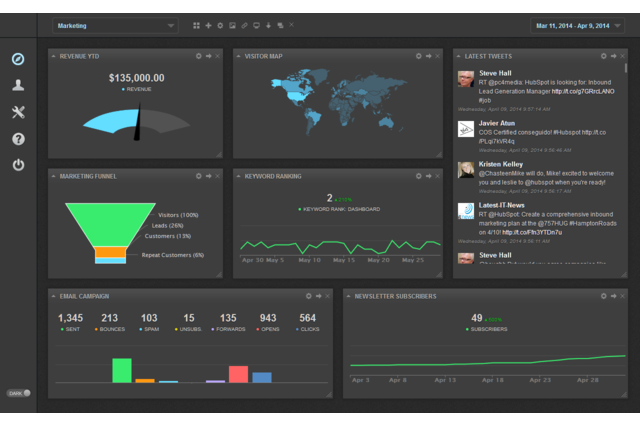Click the add widget plus icon in toolbar
Image resolution: width=640 pixels, height=426 pixels.
[207, 25]
